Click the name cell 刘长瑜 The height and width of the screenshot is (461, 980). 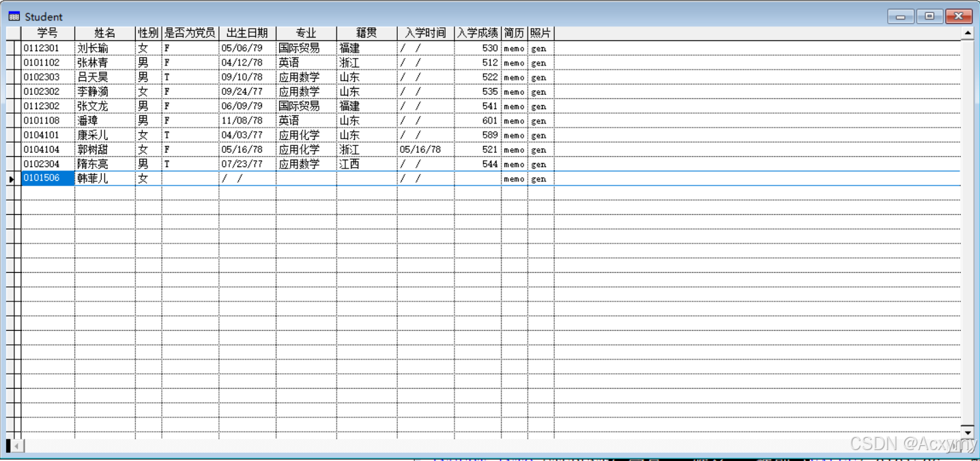(x=105, y=48)
